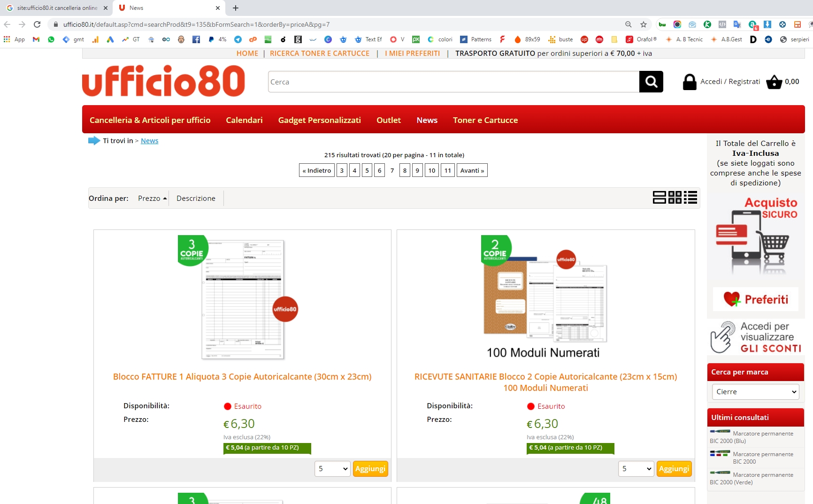Open Blocco FATTURE 1 Aliquota product title
This screenshot has width=813, height=504.
point(242,377)
